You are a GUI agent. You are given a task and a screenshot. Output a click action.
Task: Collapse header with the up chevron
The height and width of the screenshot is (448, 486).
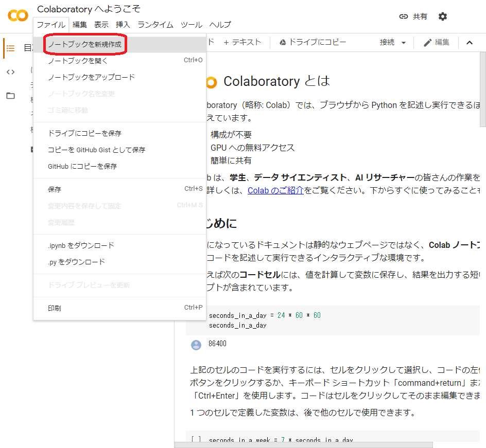click(469, 43)
